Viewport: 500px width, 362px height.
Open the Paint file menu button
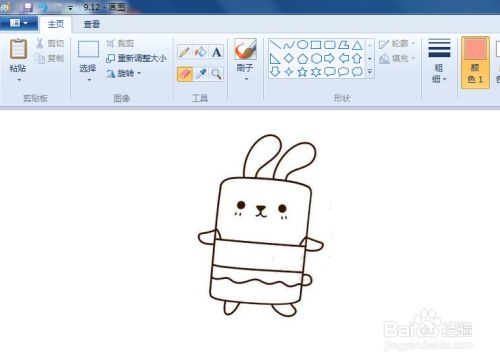coord(19,23)
